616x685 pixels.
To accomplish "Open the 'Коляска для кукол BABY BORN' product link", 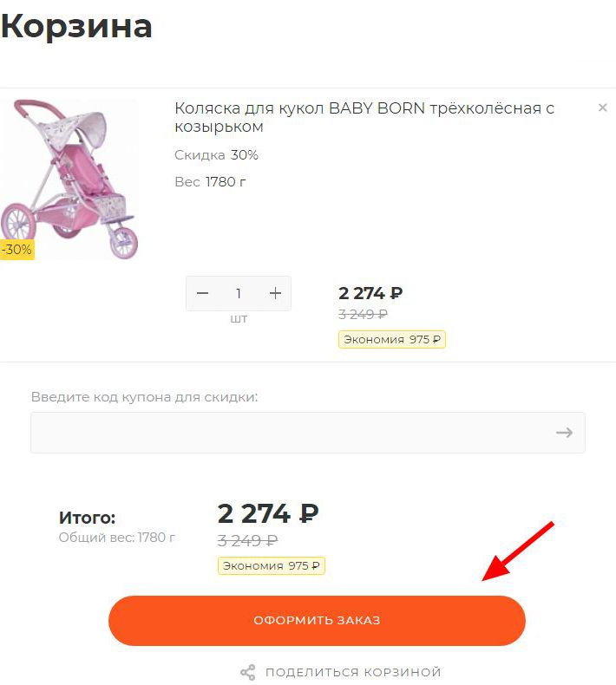I will click(x=364, y=117).
